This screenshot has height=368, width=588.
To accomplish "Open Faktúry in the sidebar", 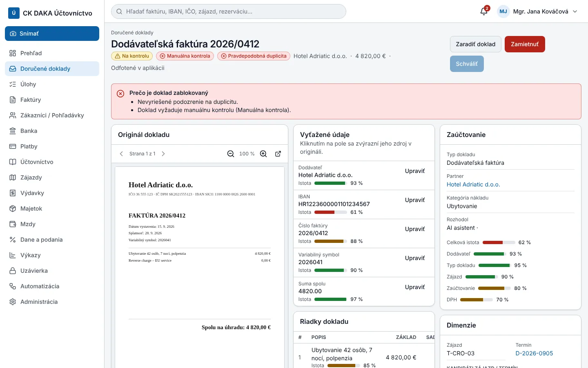I will point(52,100).
